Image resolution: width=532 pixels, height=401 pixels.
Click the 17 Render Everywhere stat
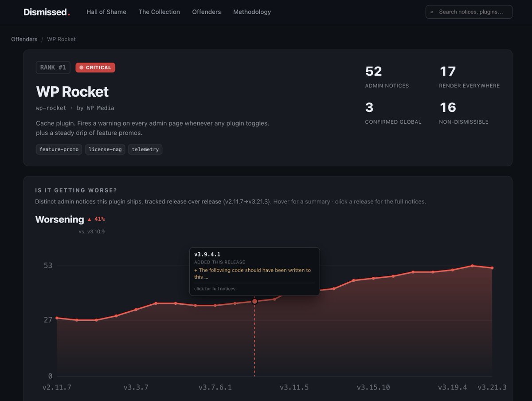469,77
